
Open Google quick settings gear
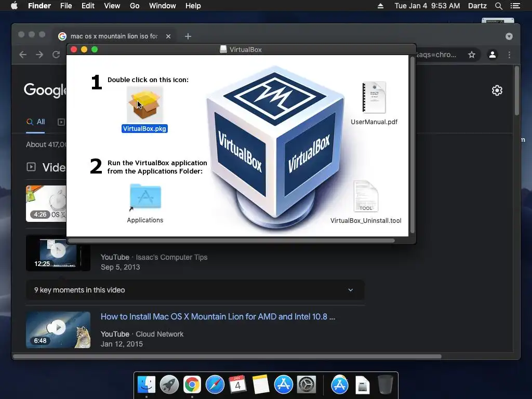pos(497,90)
